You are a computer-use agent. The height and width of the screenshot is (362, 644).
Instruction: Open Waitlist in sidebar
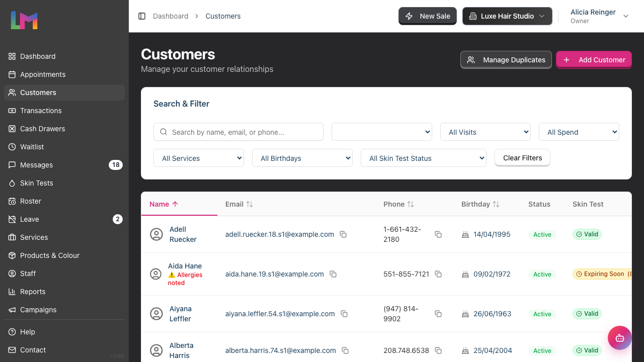point(64,147)
